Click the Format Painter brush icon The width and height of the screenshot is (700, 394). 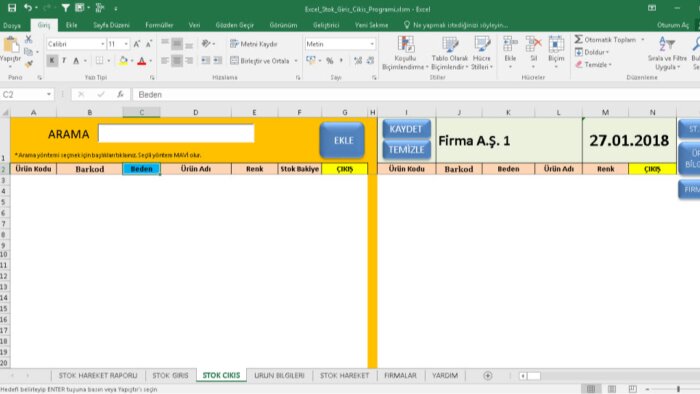click(29, 64)
